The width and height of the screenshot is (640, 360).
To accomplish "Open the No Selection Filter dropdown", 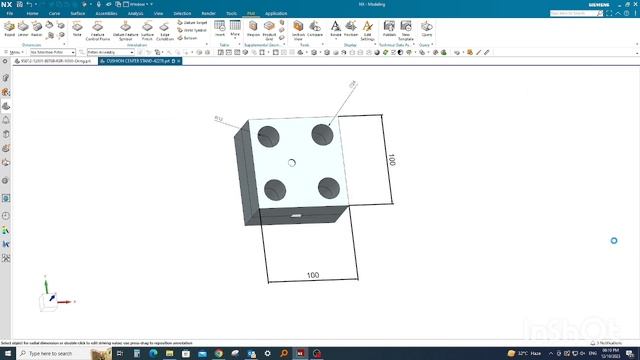I will tap(53, 53).
